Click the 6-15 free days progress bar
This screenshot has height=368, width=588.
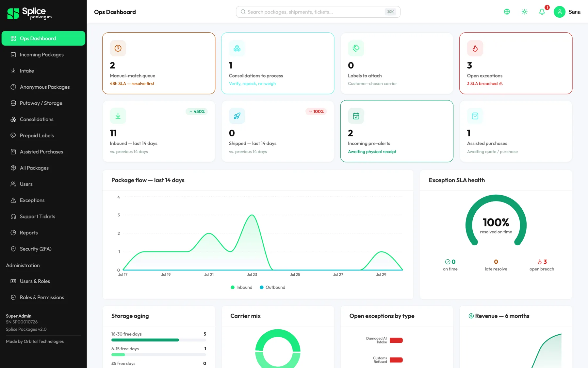coord(159,355)
